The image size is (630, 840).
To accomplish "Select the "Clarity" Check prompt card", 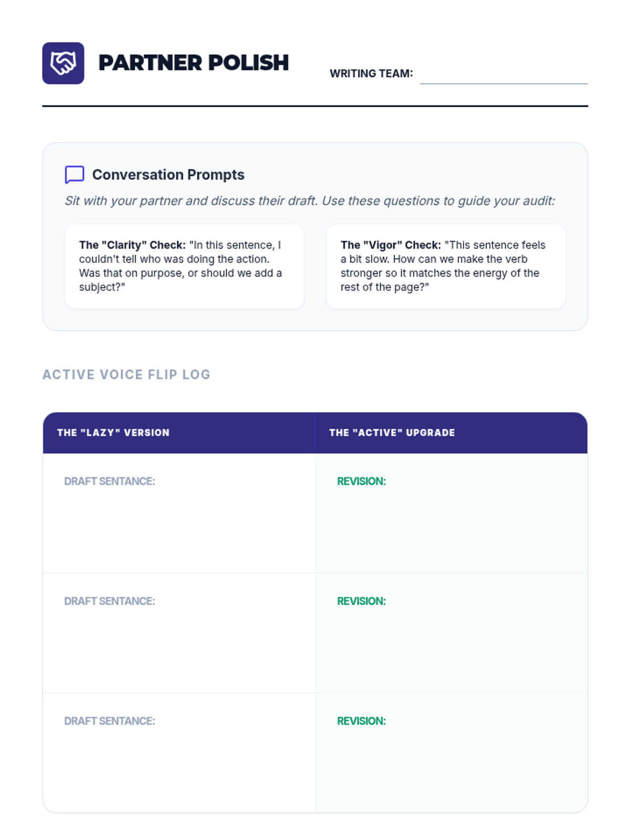I will coord(184,266).
